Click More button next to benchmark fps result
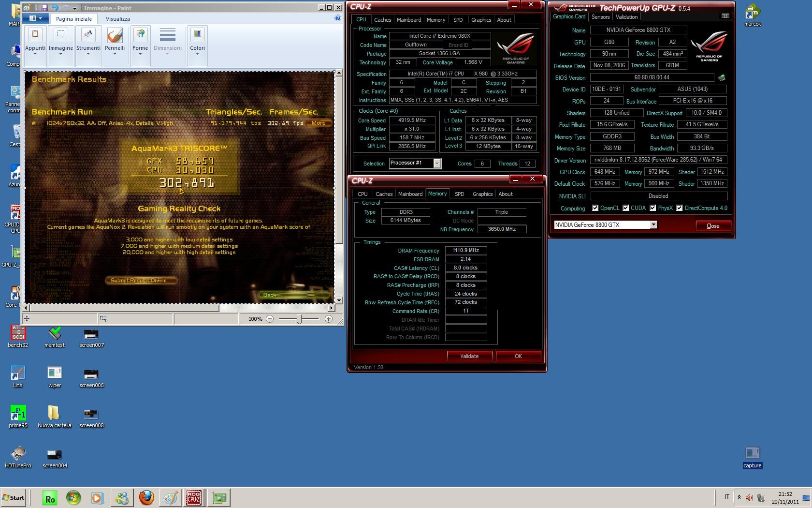 tap(319, 123)
